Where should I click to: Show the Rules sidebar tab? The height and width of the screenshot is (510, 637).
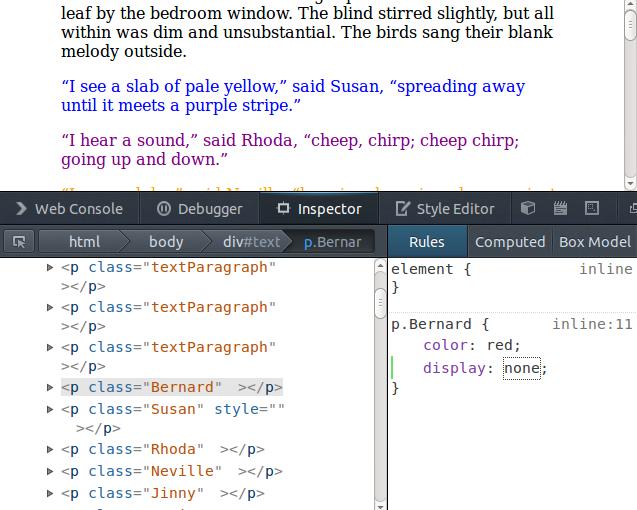coord(427,242)
